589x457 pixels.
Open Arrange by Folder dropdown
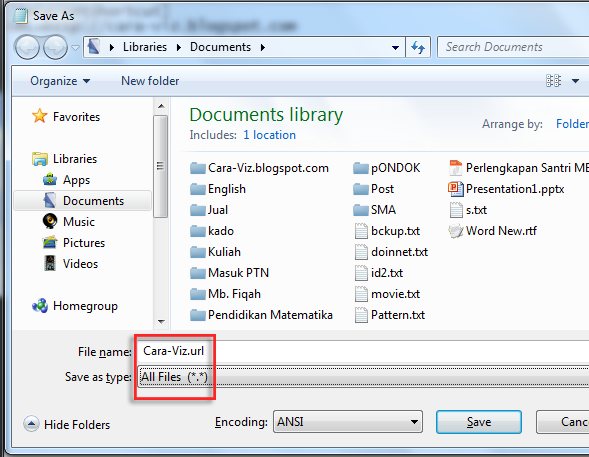coord(572,124)
